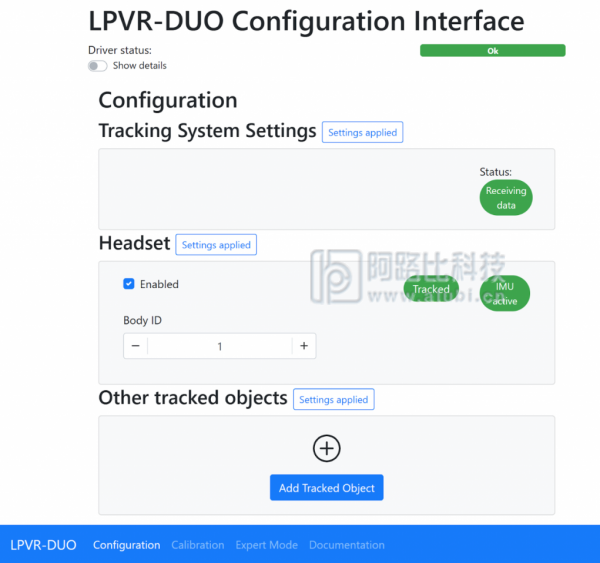600x563 pixels.
Task: Decrease Body ID with the minus button
Action: pyautogui.click(x=135, y=346)
